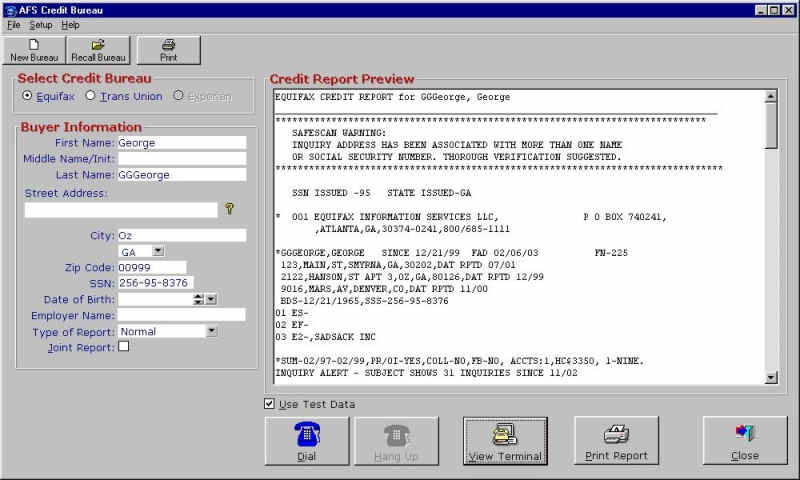800x480 pixels.
Task: Select the Equifax radio button
Action: click(x=27, y=95)
